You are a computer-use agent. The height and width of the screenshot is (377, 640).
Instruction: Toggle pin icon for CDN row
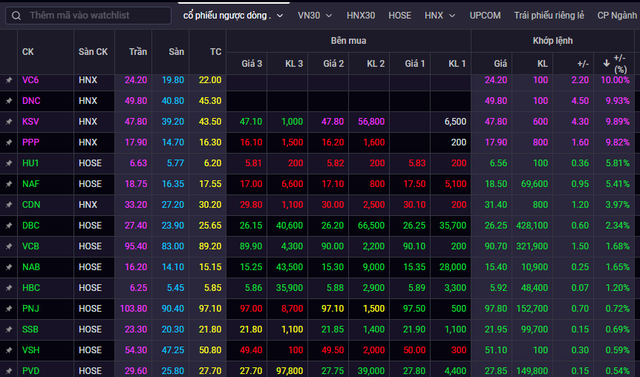click(x=9, y=205)
